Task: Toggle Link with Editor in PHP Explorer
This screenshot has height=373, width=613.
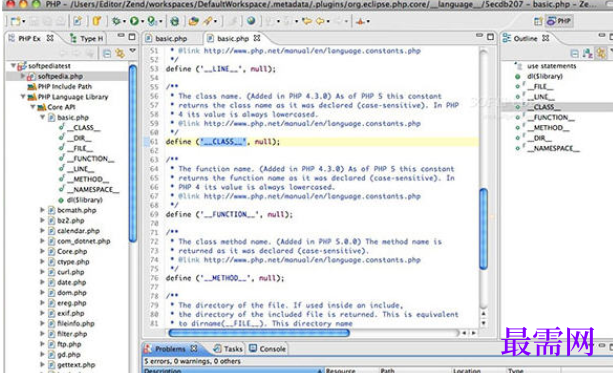Action: point(120,53)
